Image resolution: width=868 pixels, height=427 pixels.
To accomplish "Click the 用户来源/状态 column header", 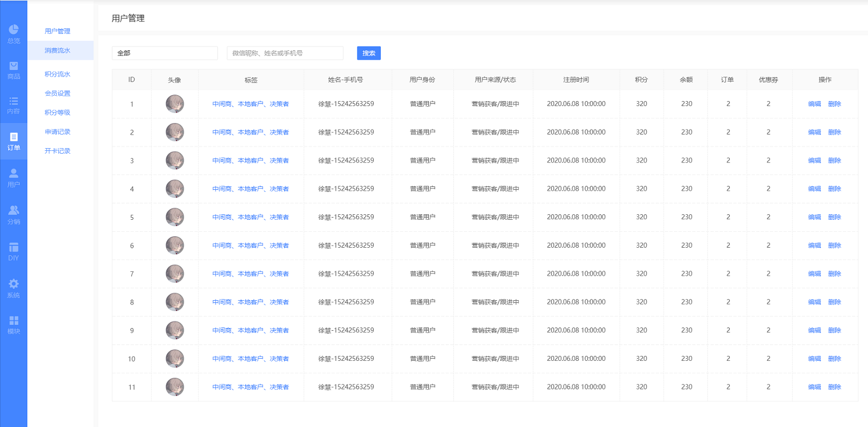I will coord(495,80).
